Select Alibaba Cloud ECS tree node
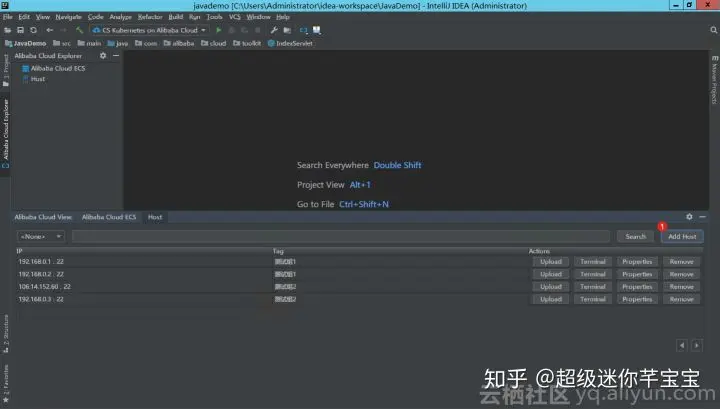The height and width of the screenshot is (409, 720). [x=58, y=68]
